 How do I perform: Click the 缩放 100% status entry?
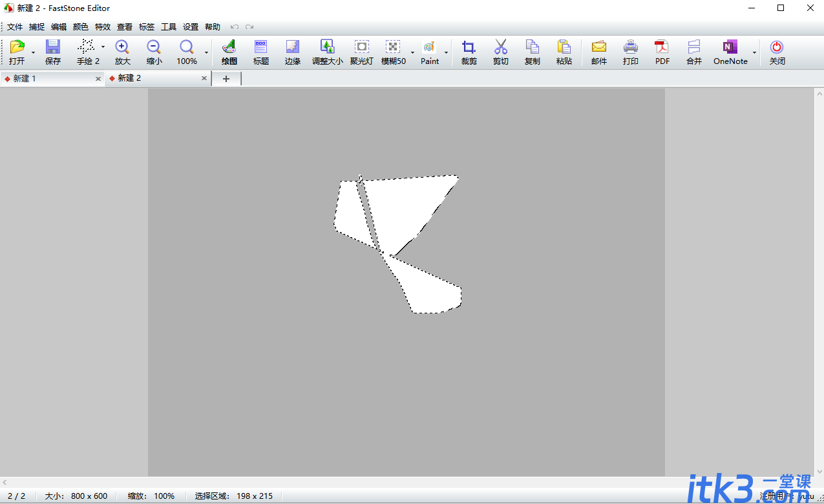coord(151,496)
